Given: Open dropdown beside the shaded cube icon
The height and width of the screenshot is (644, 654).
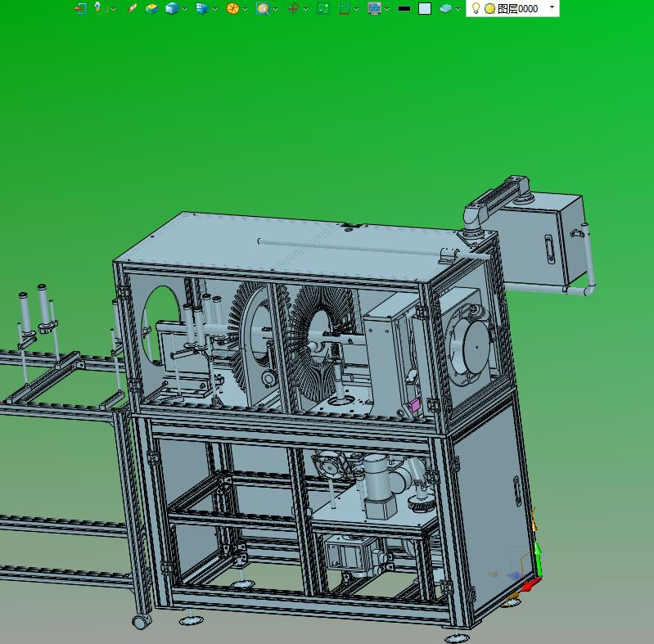Looking at the screenshot, I should (184, 9).
